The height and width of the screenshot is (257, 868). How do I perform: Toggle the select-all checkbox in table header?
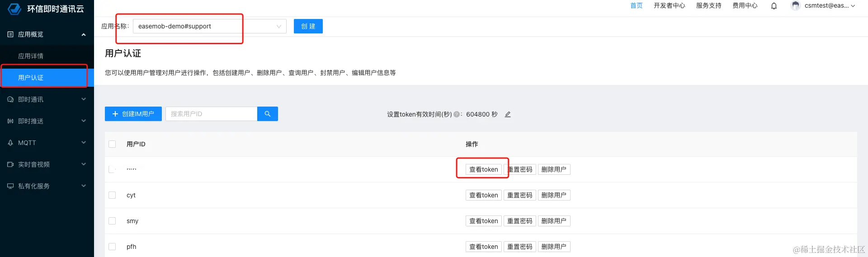(x=112, y=144)
